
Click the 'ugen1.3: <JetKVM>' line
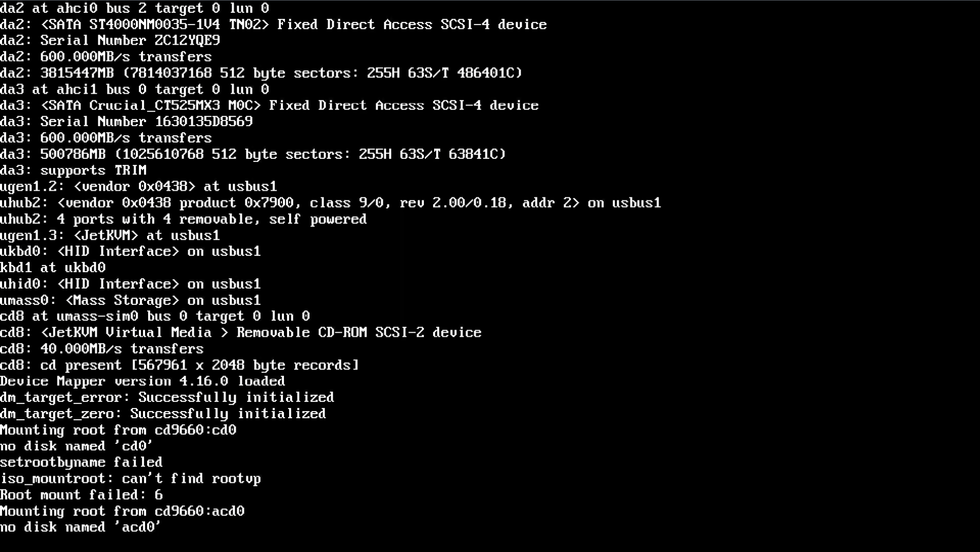(x=110, y=235)
